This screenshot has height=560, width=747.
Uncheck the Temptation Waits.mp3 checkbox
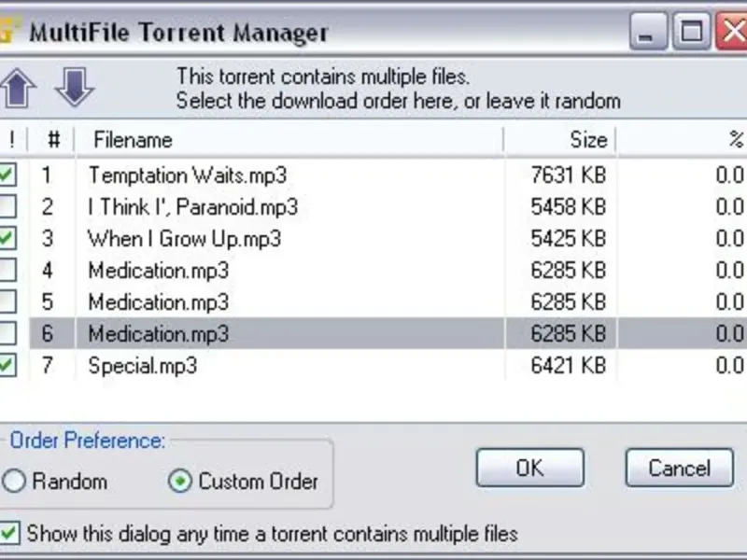[x=7, y=175]
